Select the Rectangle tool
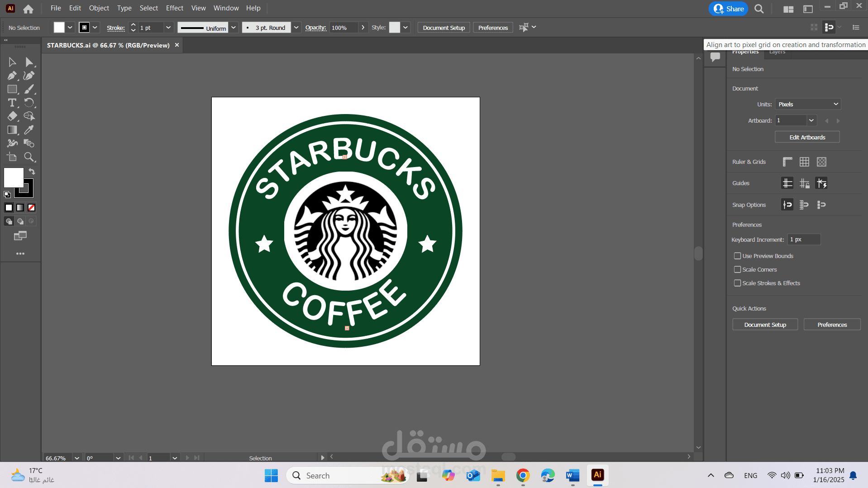This screenshot has width=868, height=488. pyautogui.click(x=12, y=89)
